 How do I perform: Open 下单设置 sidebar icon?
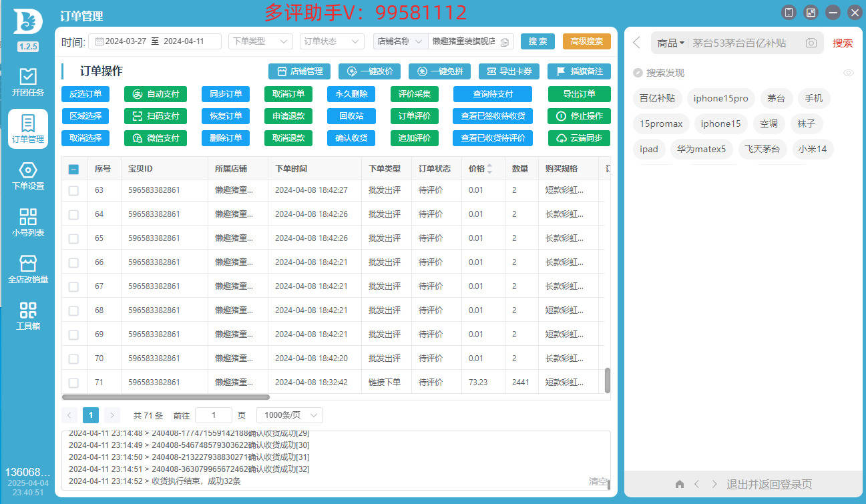(x=28, y=175)
